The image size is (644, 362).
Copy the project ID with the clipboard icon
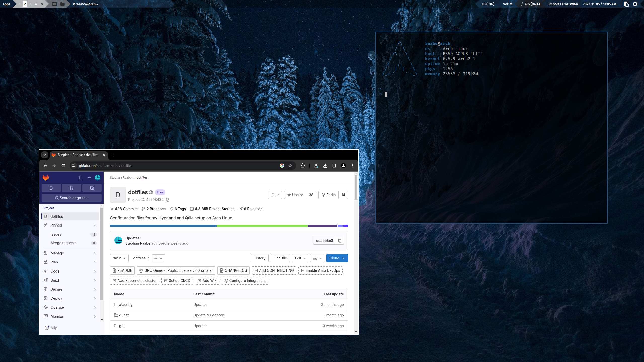click(168, 200)
